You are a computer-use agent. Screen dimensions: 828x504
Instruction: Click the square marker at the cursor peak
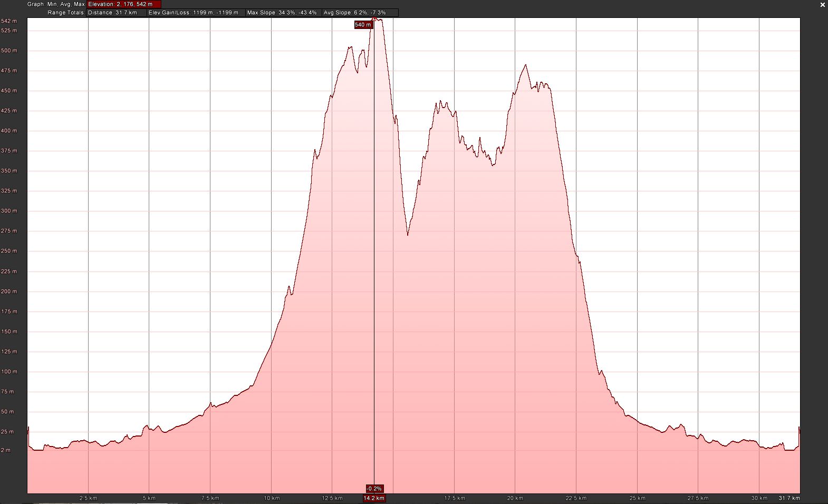coord(374,19)
